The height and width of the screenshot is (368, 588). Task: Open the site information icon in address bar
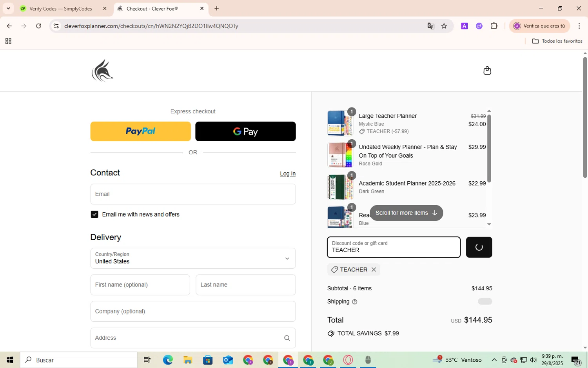pyautogui.click(x=56, y=26)
